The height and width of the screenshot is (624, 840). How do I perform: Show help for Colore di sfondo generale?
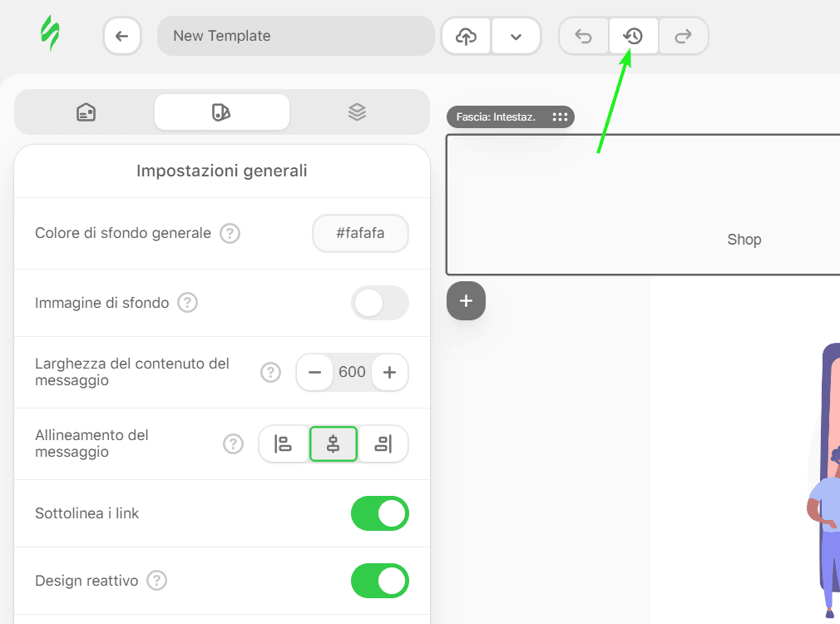coord(230,234)
